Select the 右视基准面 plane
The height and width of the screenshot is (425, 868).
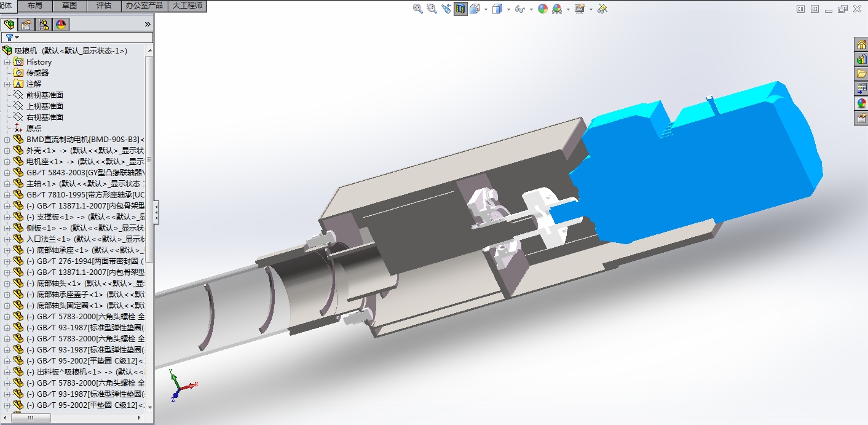[39, 117]
